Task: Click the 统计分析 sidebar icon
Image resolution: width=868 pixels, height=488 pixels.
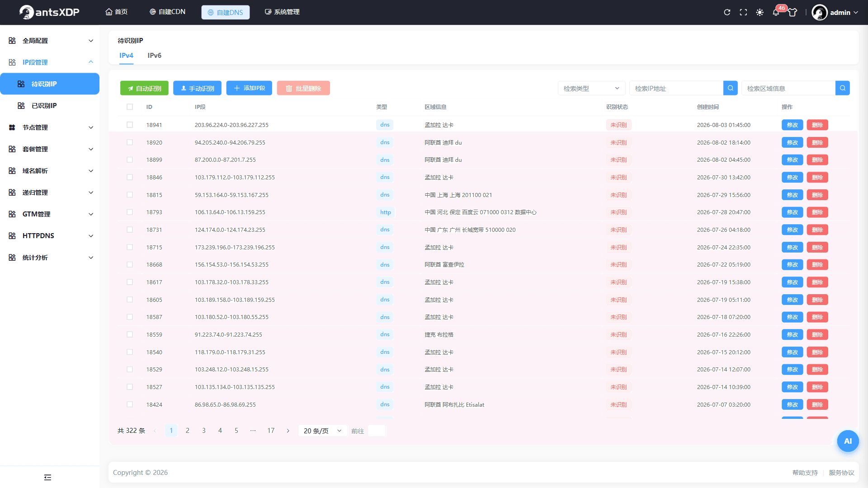Action: click(12, 258)
